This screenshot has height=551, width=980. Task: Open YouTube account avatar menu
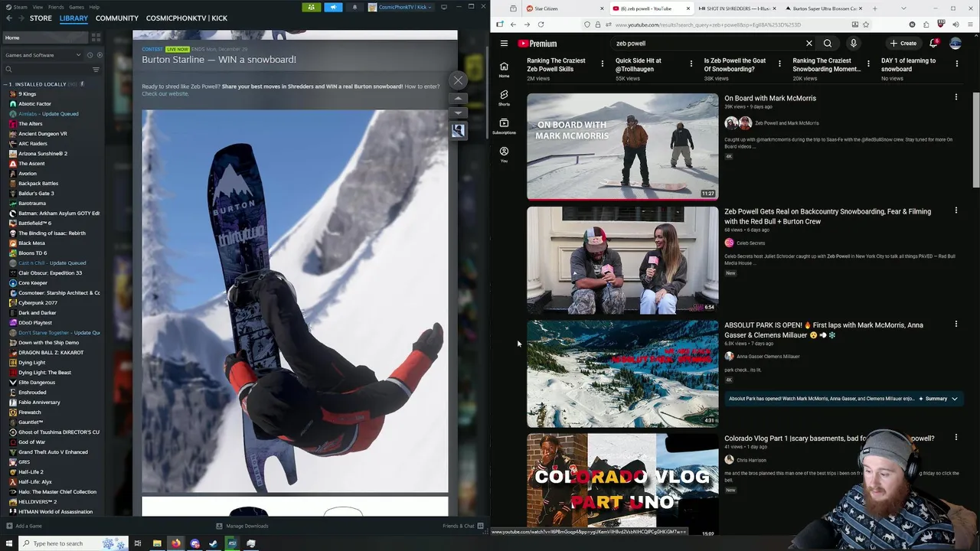[x=955, y=44]
